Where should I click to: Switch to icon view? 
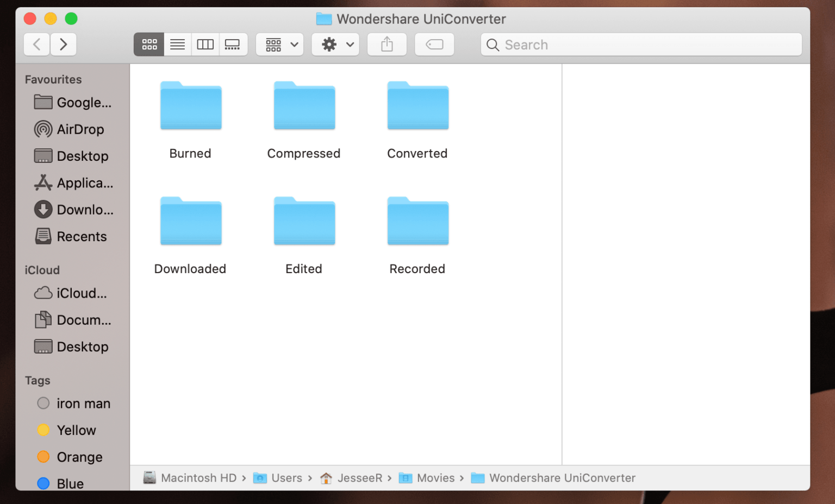point(149,45)
